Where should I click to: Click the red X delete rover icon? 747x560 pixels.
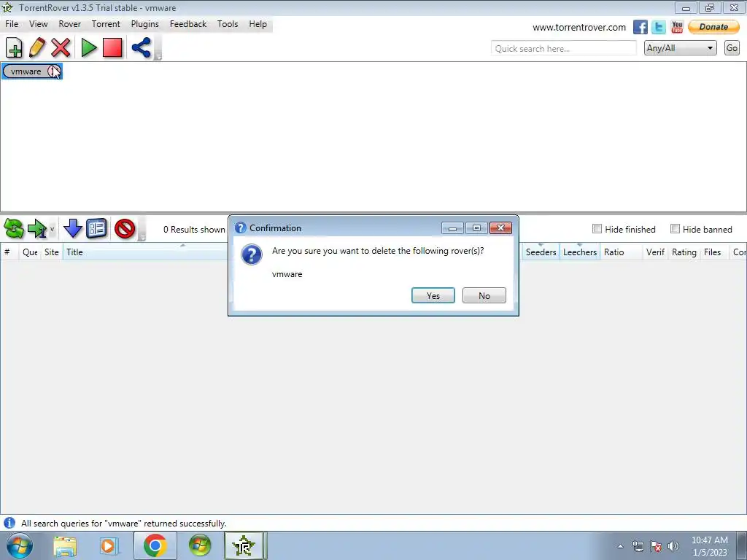61,47
